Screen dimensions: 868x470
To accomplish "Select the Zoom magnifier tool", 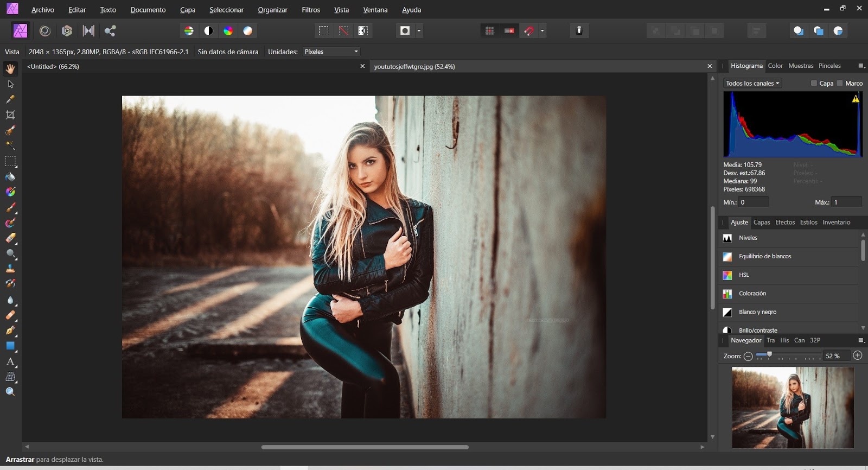I will [10, 392].
